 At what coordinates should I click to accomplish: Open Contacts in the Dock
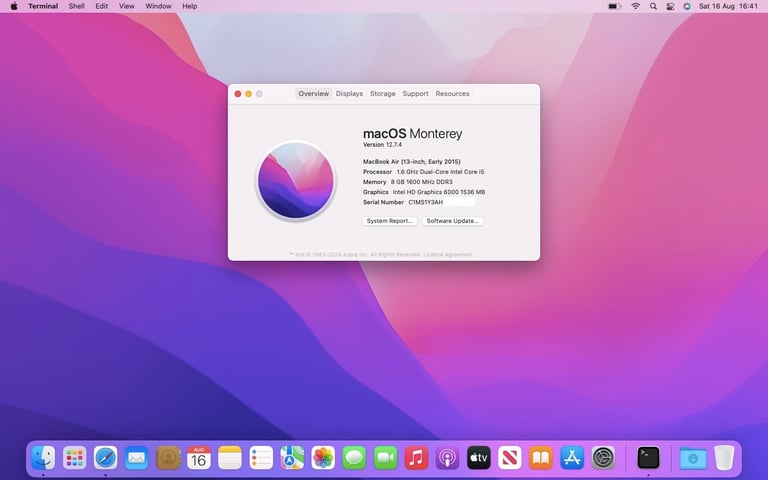[168, 458]
